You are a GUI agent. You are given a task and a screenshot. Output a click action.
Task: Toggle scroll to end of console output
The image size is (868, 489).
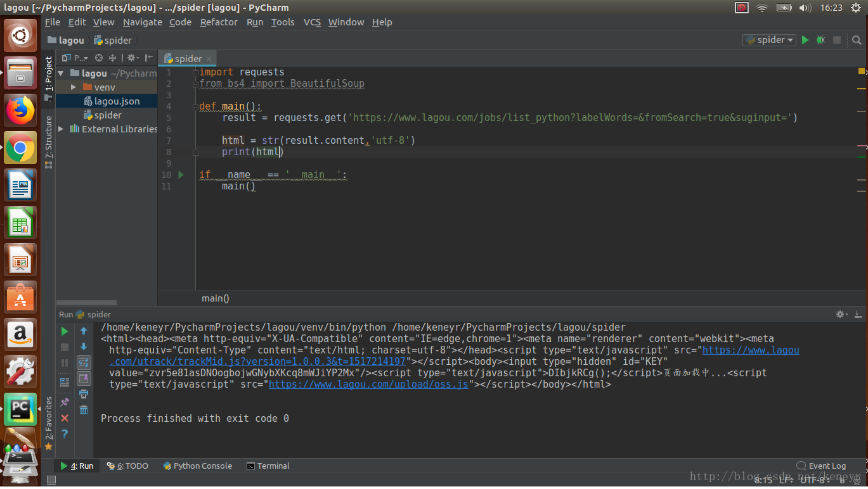84,378
